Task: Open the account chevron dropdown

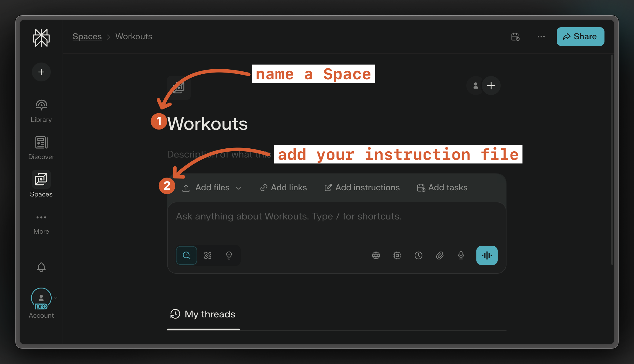Action: click(55, 297)
